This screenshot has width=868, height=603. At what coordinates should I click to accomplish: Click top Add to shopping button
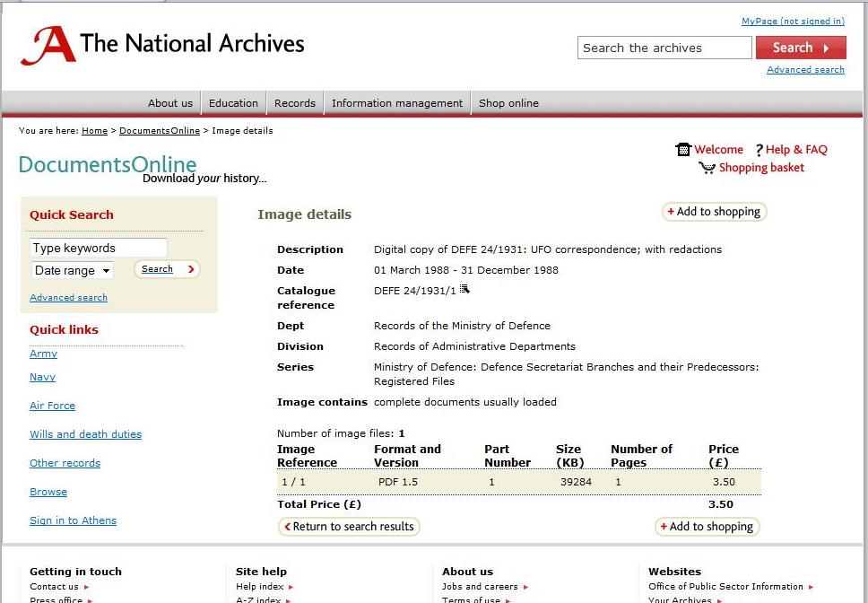point(714,212)
